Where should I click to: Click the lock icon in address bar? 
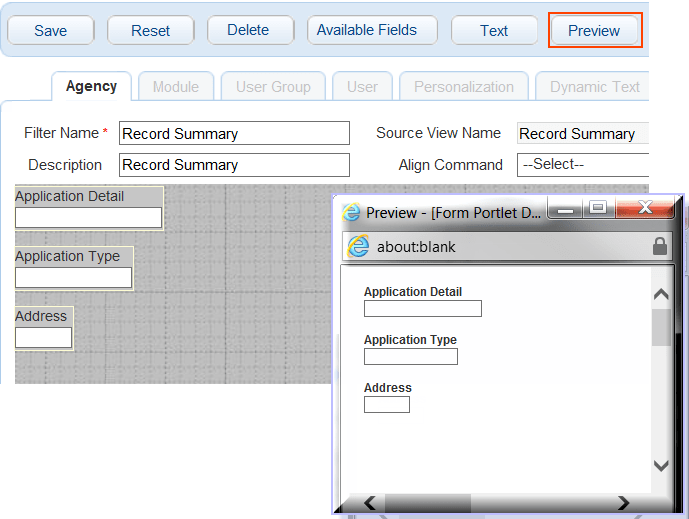pyautogui.click(x=660, y=246)
